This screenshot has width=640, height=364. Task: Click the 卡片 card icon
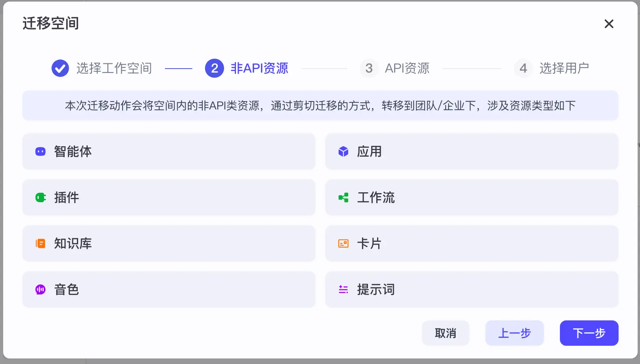343,243
